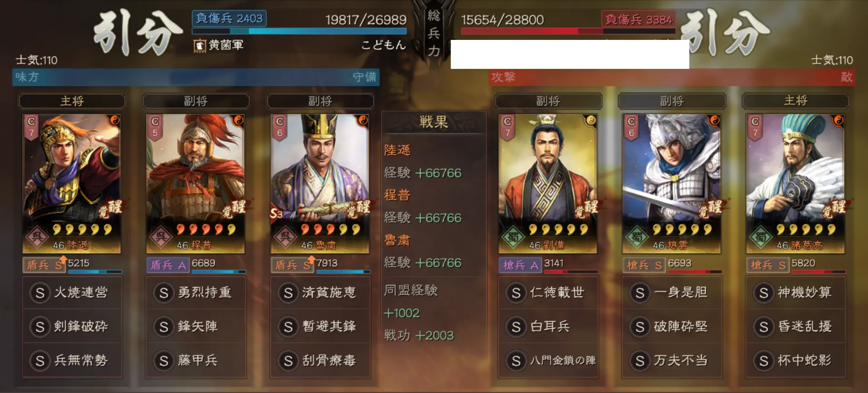
Task: Open the 八門金鎖の陣 skill
Action: [548, 360]
